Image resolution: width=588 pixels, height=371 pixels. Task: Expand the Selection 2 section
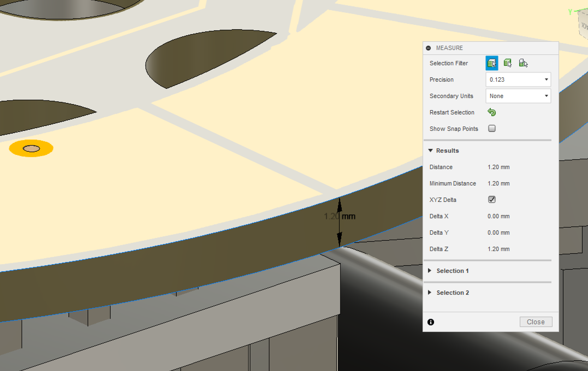(430, 293)
